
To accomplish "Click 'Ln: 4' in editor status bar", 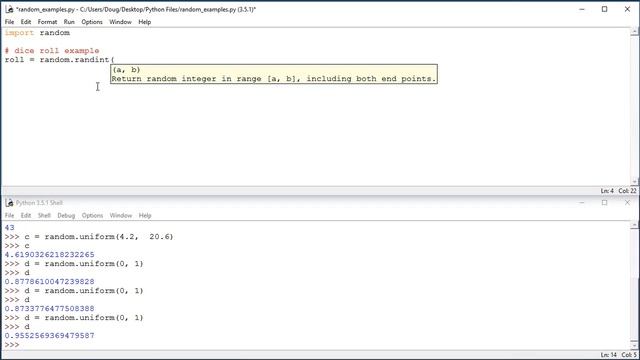I will click(607, 191).
